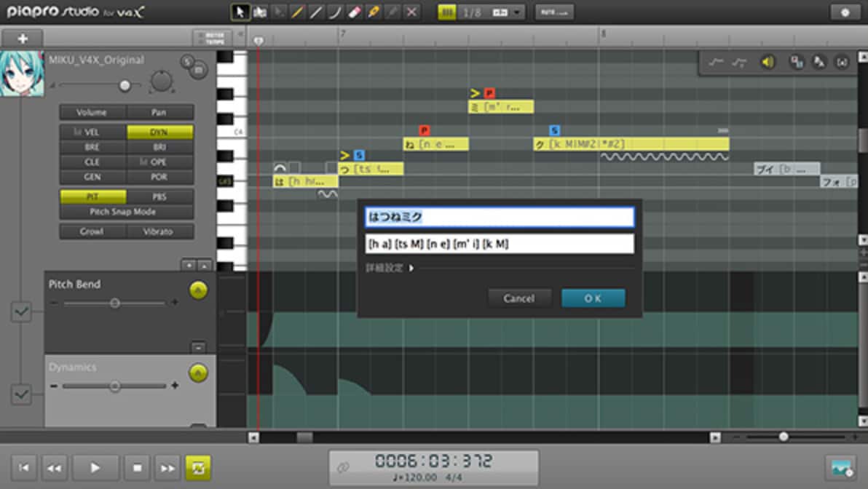Click the phoneme [a] display icon

point(842,63)
